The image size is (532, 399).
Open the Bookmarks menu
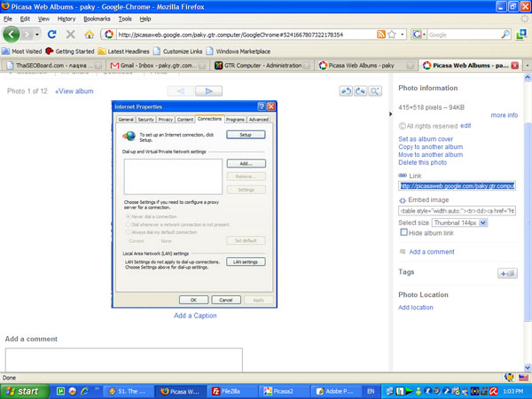(97, 19)
